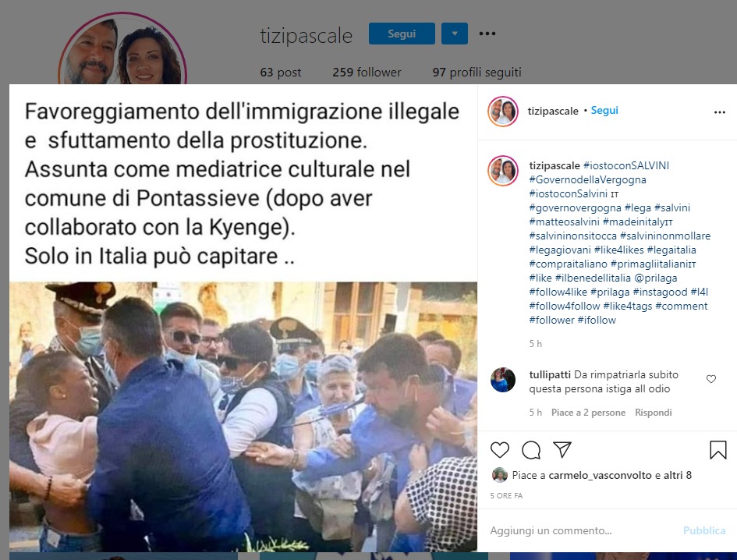This screenshot has width=737, height=560.
Task: Open tullipatti's commenter avatar
Action: (503, 380)
